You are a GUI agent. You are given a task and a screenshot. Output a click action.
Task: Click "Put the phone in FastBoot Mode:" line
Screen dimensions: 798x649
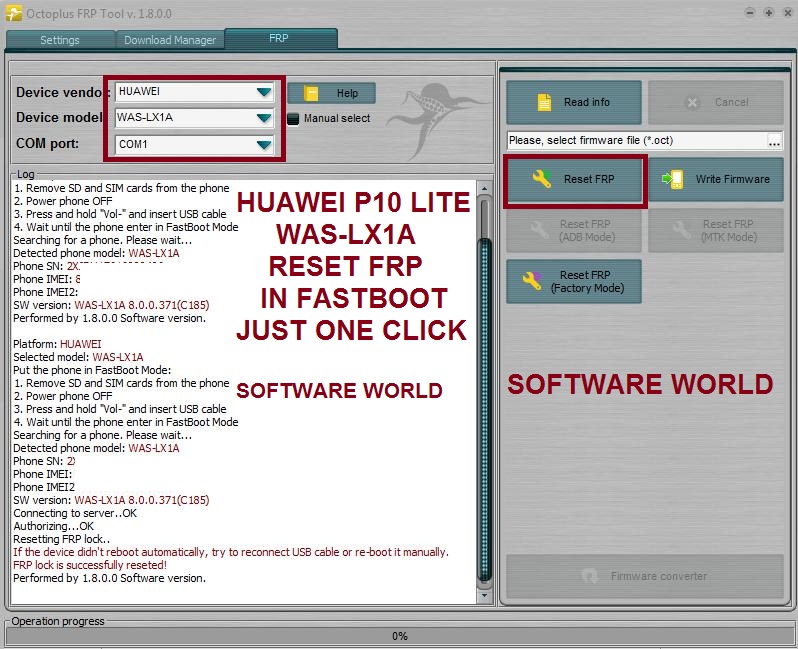(92, 370)
